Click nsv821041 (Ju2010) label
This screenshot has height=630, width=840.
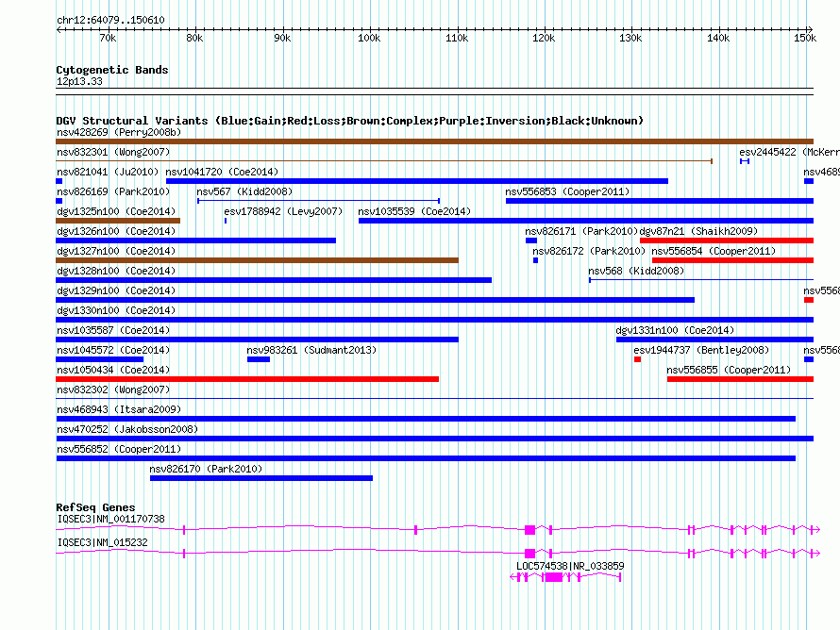tap(108, 172)
